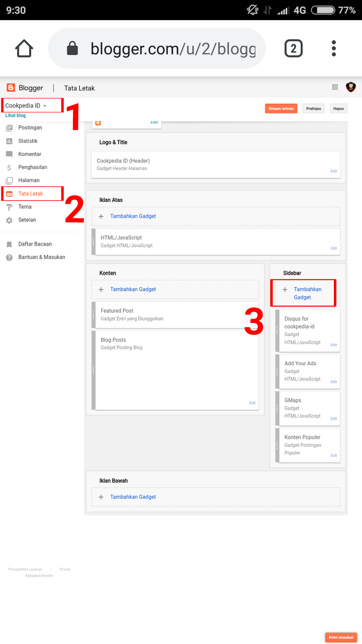Image resolution: width=362 pixels, height=644 pixels.
Task: Click the Featured Post drag handle
Action: click(x=94, y=315)
